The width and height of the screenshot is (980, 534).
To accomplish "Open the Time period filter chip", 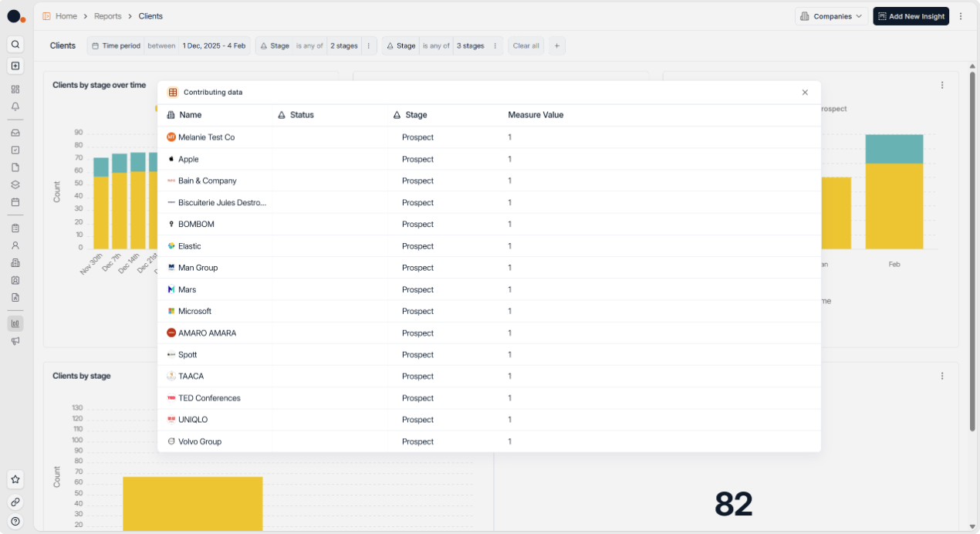I will [117, 46].
